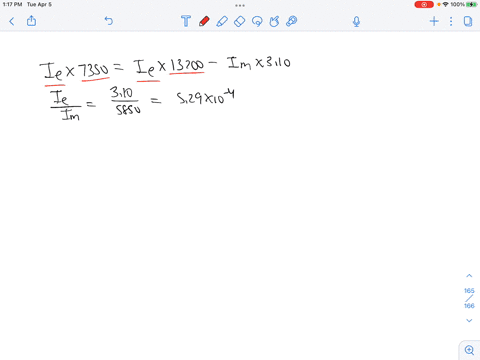Select the red Pen tool
The height and width of the screenshot is (360, 480).
(204, 21)
